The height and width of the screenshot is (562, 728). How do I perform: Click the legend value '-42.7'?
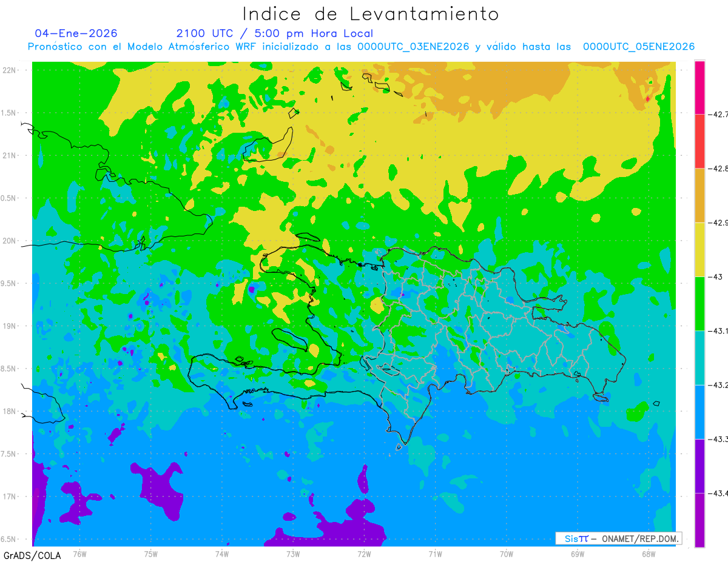(x=717, y=114)
